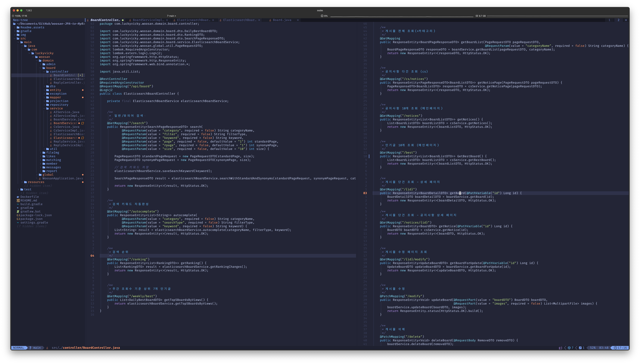The height and width of the screenshot is (364, 640).
Task: Click the Dockerfile whale icon
Action: click(x=18, y=197)
